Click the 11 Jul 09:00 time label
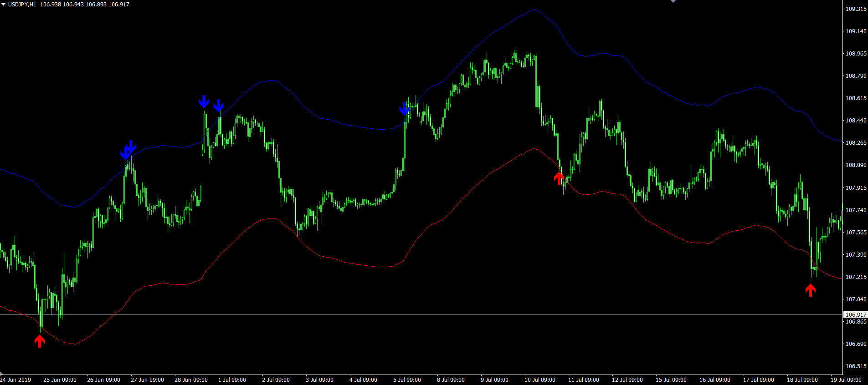 click(x=584, y=380)
